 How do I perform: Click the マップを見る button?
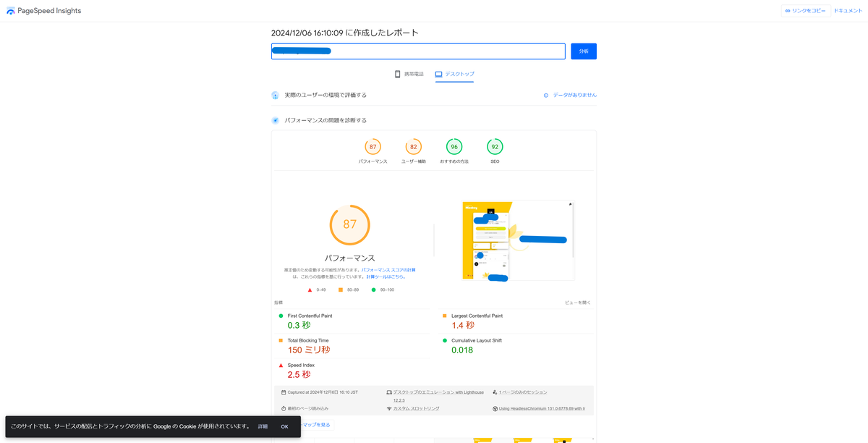pos(315,424)
